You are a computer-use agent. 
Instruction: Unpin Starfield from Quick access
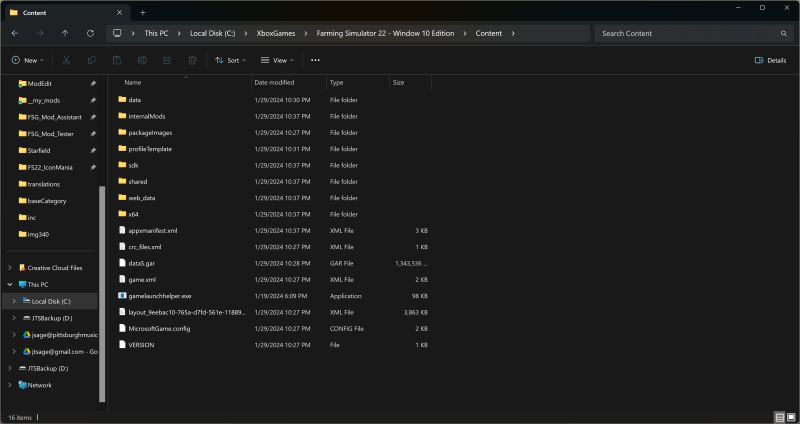click(x=93, y=151)
